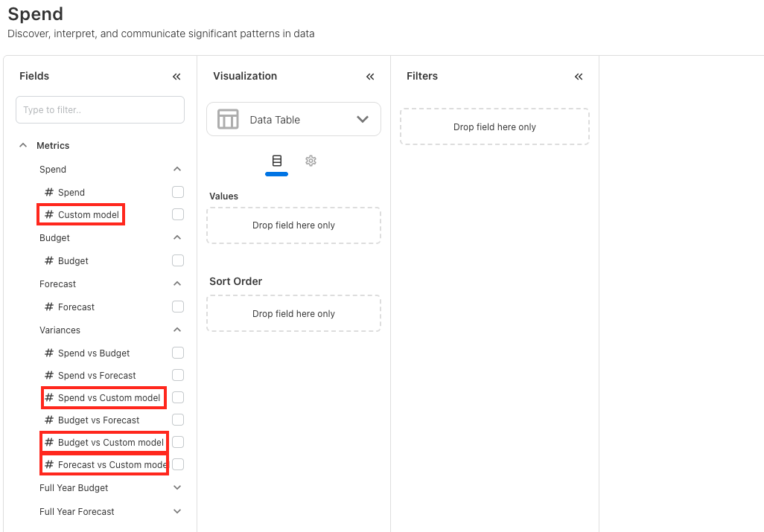Collapse the Variances group
This screenshot has height=532, width=764.
[177, 330]
